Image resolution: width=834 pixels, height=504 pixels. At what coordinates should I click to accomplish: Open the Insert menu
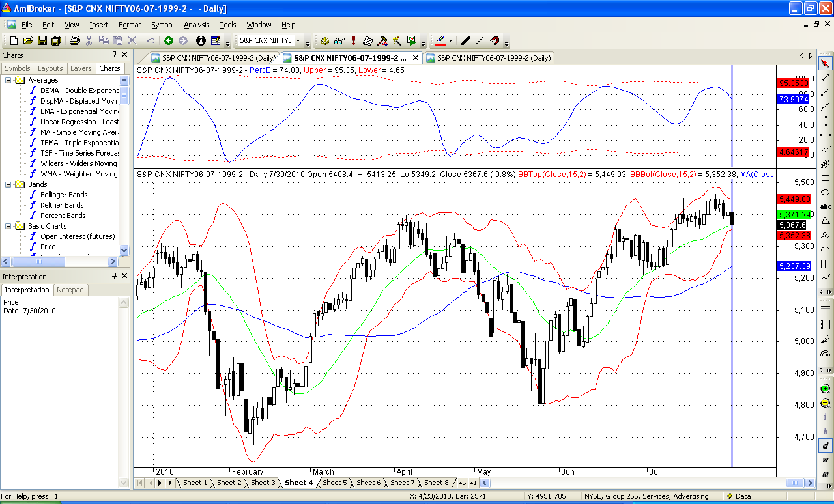(x=99, y=25)
